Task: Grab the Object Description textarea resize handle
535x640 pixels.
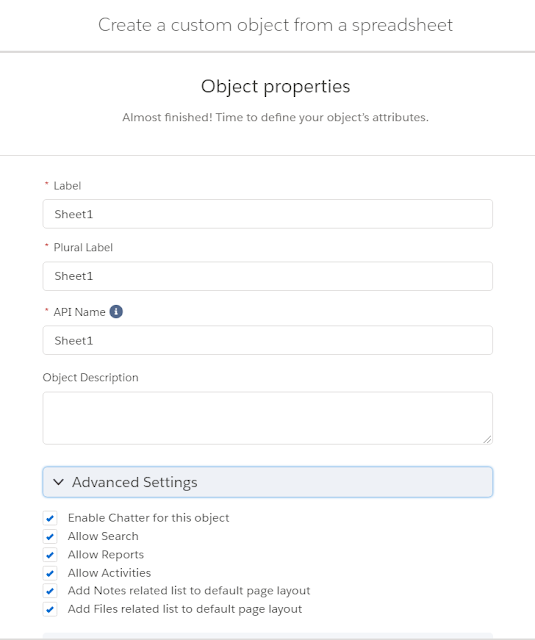Action: [487, 439]
